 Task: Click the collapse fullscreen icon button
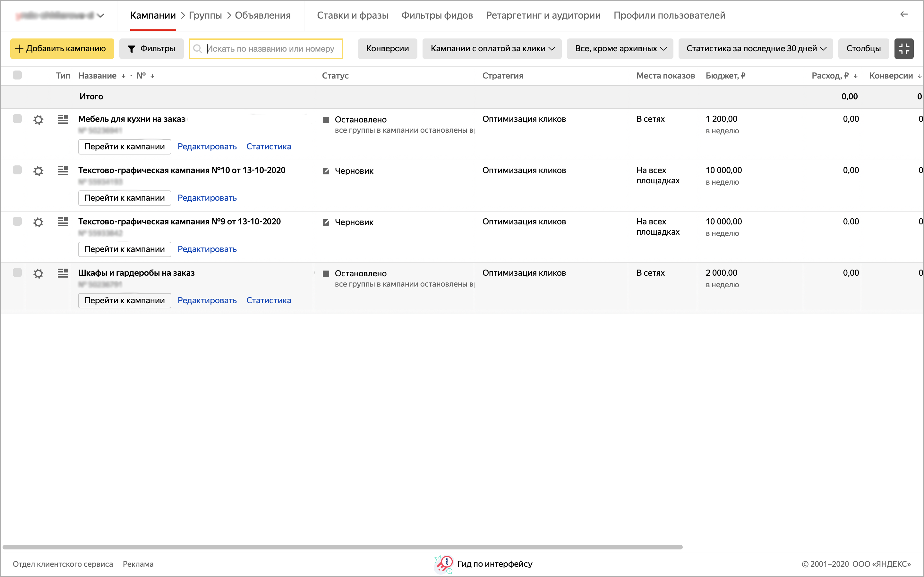[903, 48]
